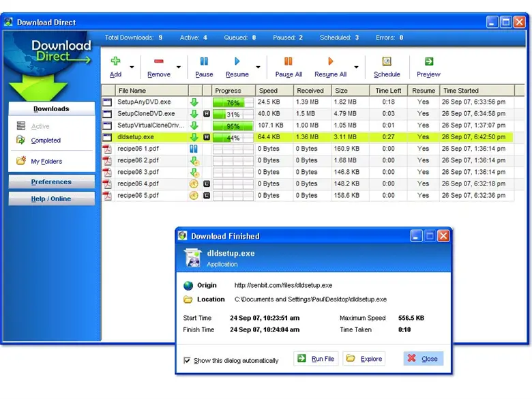
Task: Click the orange Resume All icon
Action: click(330, 61)
